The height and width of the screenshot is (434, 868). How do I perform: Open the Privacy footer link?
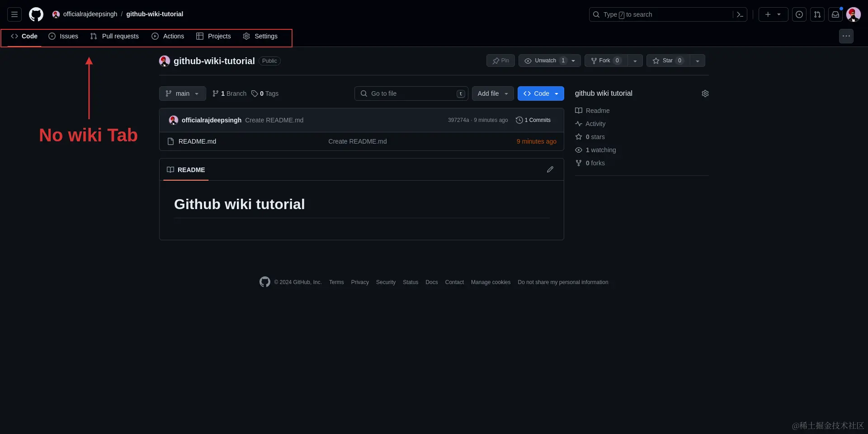[x=360, y=282]
